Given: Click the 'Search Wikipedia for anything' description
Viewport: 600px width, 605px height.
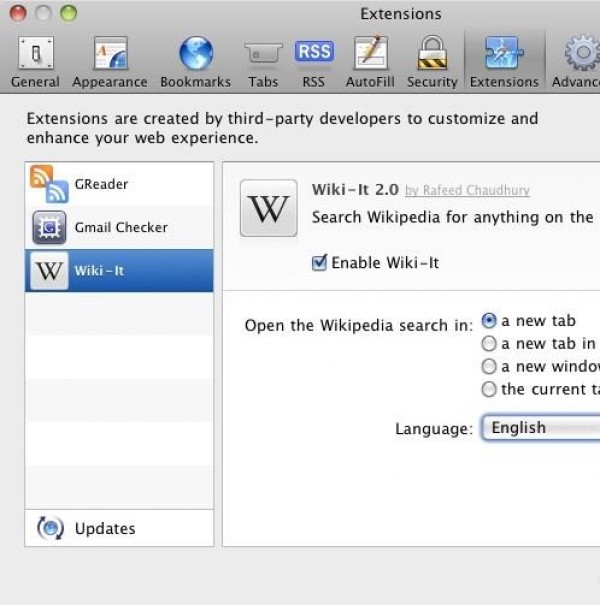Looking at the screenshot, I should click(452, 217).
